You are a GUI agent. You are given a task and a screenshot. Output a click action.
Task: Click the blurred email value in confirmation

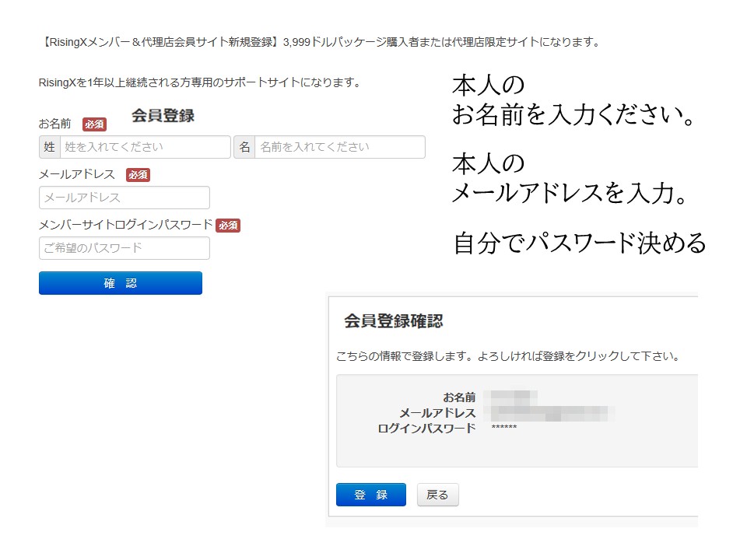549,413
